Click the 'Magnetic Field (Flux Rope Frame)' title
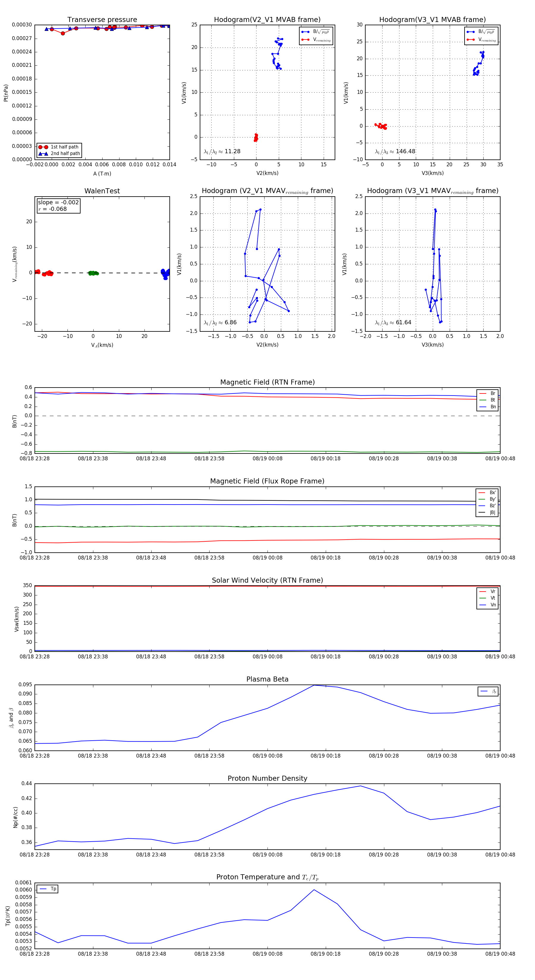 pyautogui.click(x=267, y=481)
